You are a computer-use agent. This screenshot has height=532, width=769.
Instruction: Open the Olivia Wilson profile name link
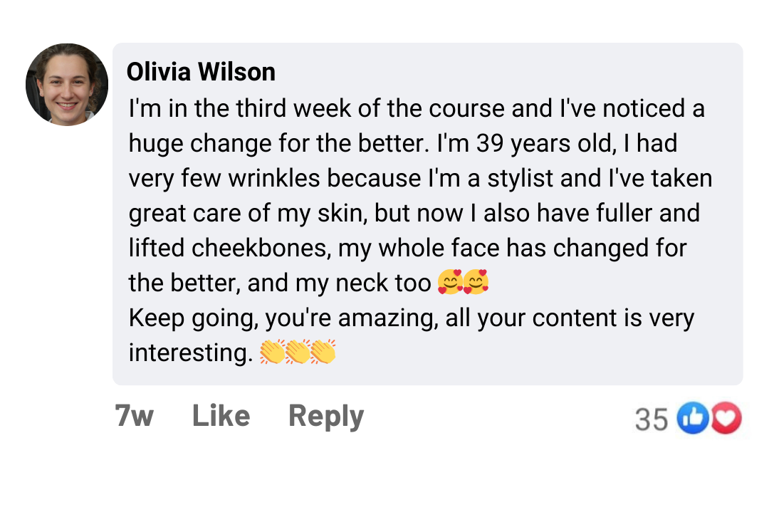point(201,72)
